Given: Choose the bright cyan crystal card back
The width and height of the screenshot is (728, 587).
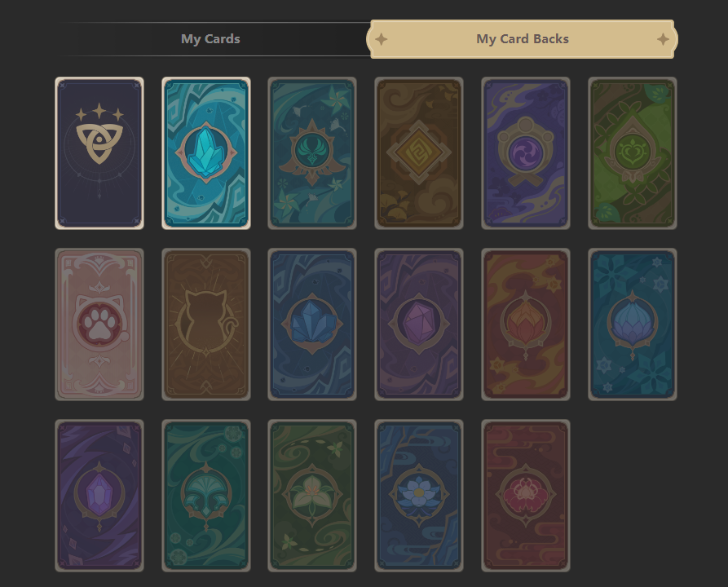Looking at the screenshot, I should coord(206,153).
